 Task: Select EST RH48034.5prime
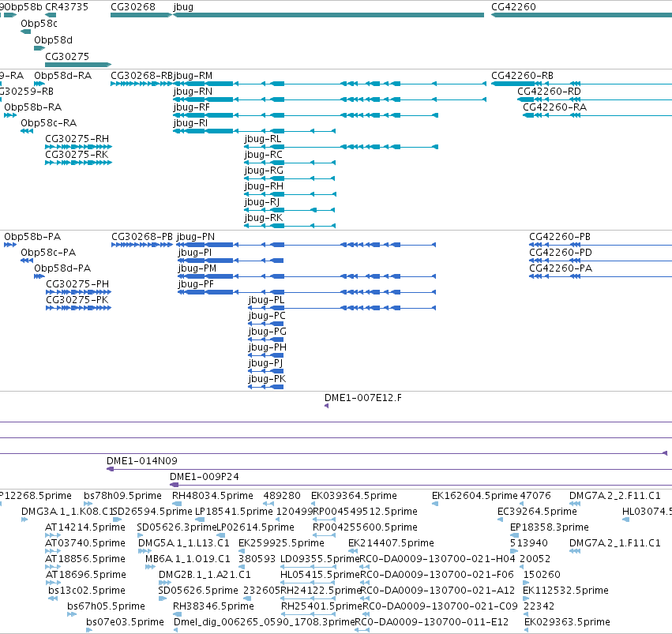tap(177, 504)
